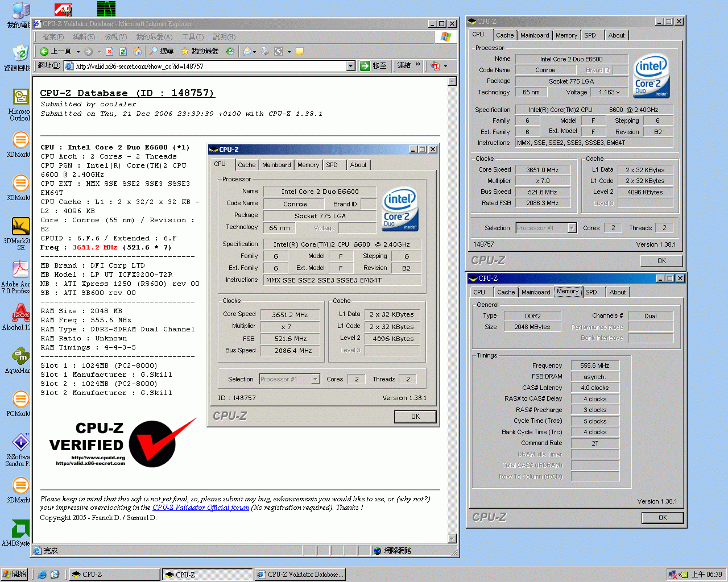Open the Memory tab in the top-right CPU-Z window

tap(566, 35)
